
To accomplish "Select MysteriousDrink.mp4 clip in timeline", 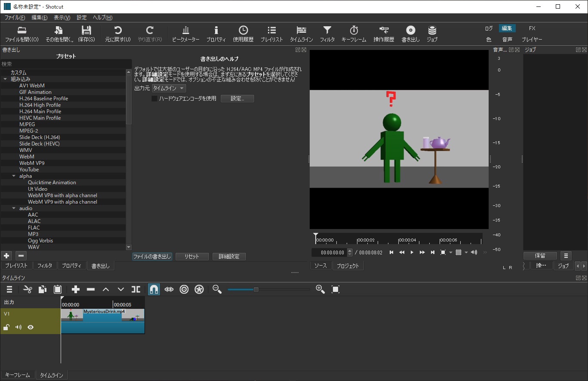I will coord(103,321).
